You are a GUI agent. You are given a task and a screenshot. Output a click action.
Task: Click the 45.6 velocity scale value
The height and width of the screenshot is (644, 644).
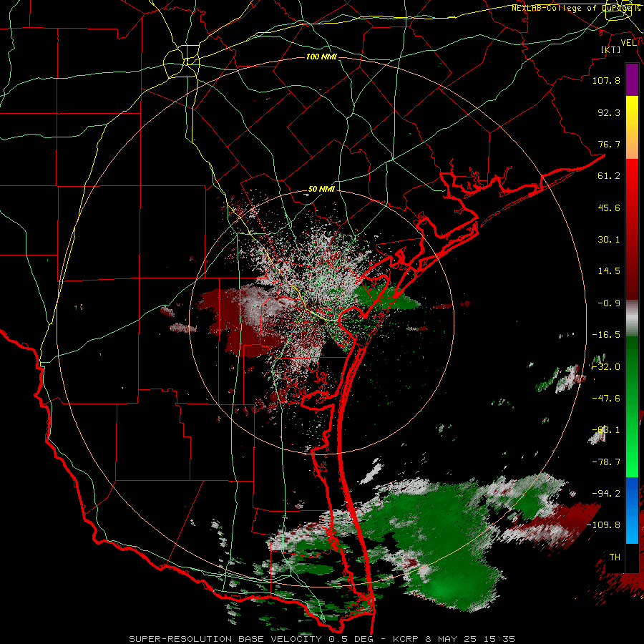click(x=609, y=208)
